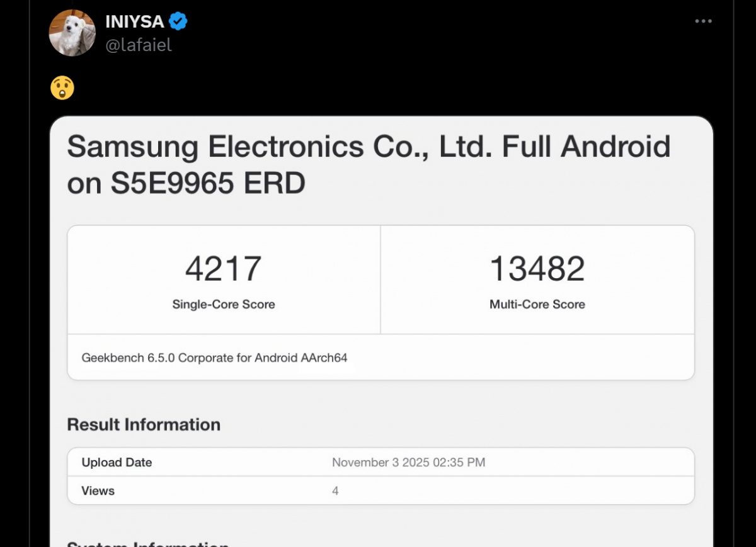This screenshot has width=756, height=547.
Task: Open the dog profile picture avatar
Action: 72,33
